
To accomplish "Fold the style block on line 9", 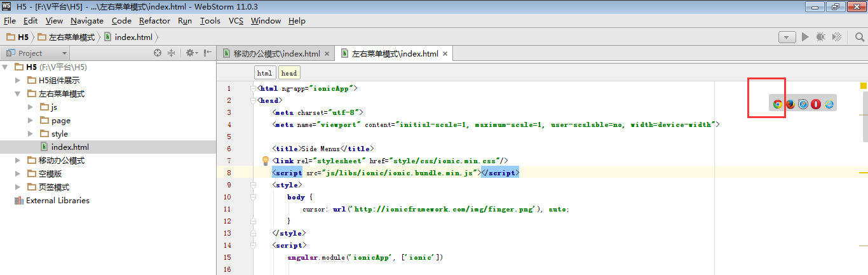I will (254, 185).
